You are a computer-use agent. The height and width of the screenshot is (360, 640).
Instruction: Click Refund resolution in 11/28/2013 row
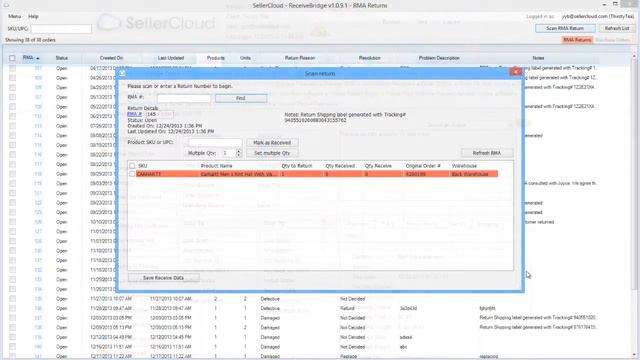tap(347, 308)
